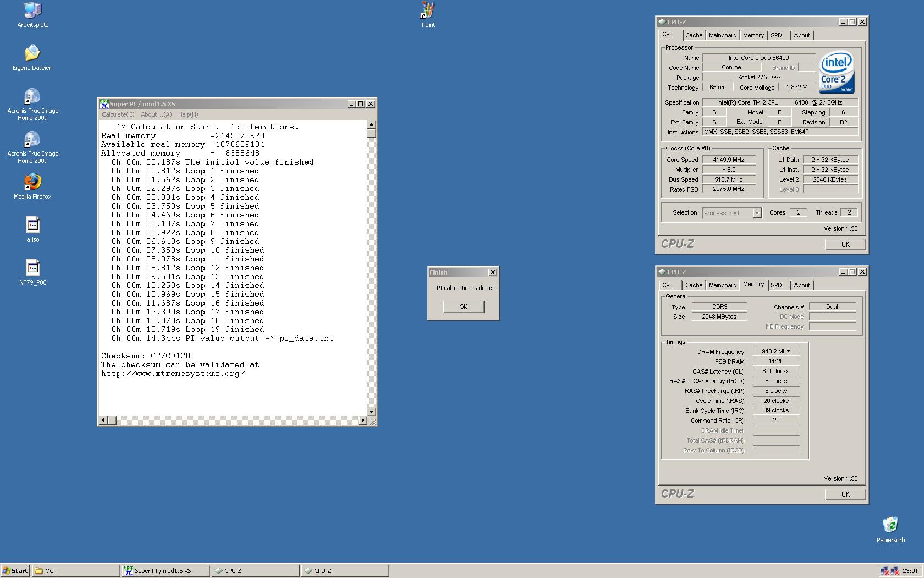
Task: Click the FSB:DRAM 11:20 value
Action: pyautogui.click(x=776, y=361)
